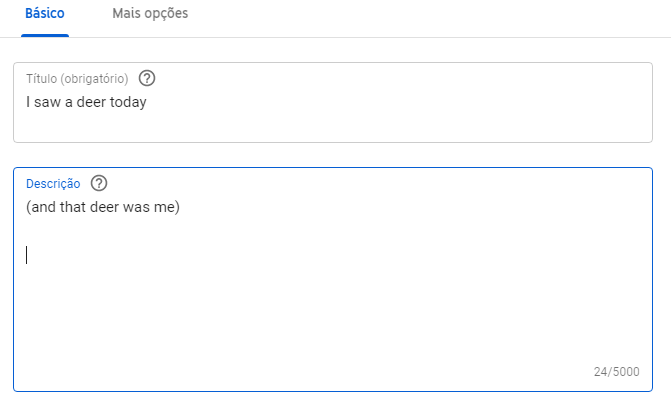Click the blue underline beneath Básico tab
671x415 pixels.
(x=45, y=36)
